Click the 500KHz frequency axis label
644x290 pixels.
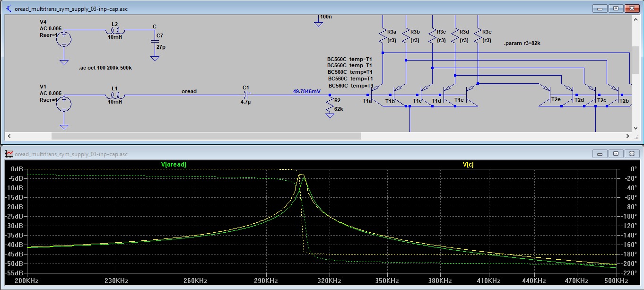[x=617, y=281]
